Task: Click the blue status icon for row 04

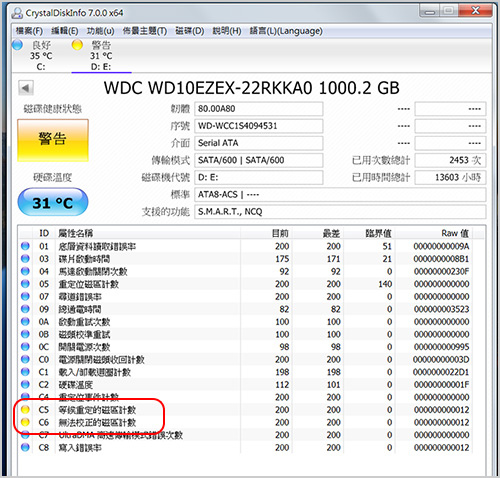Action: tap(25, 271)
